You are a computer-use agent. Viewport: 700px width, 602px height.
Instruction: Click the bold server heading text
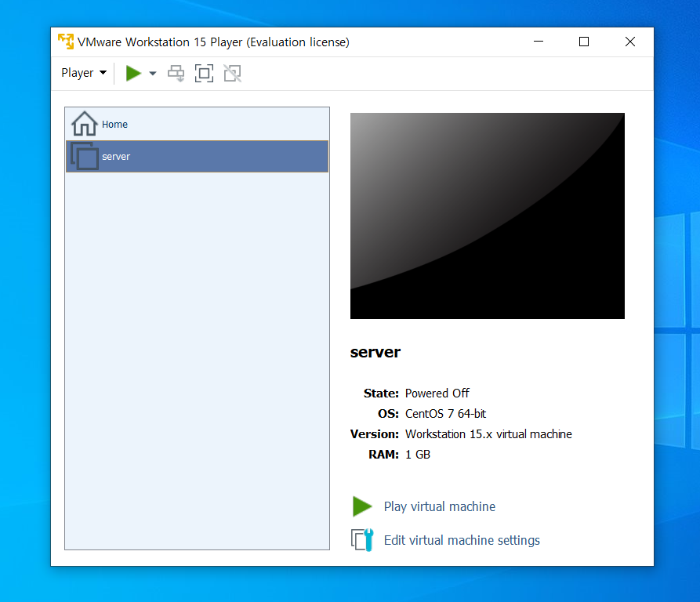coord(375,352)
